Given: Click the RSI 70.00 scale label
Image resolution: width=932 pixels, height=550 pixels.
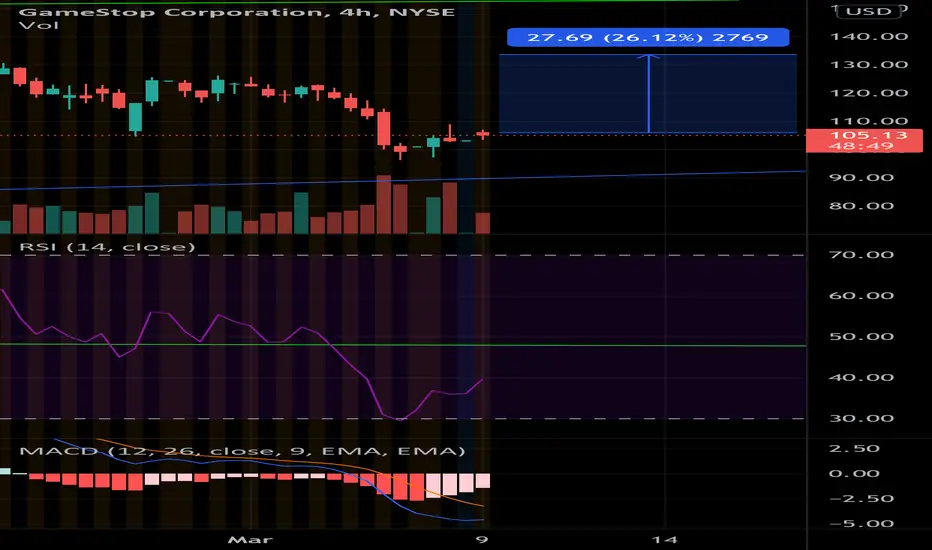Looking at the screenshot, I should click(861, 255).
